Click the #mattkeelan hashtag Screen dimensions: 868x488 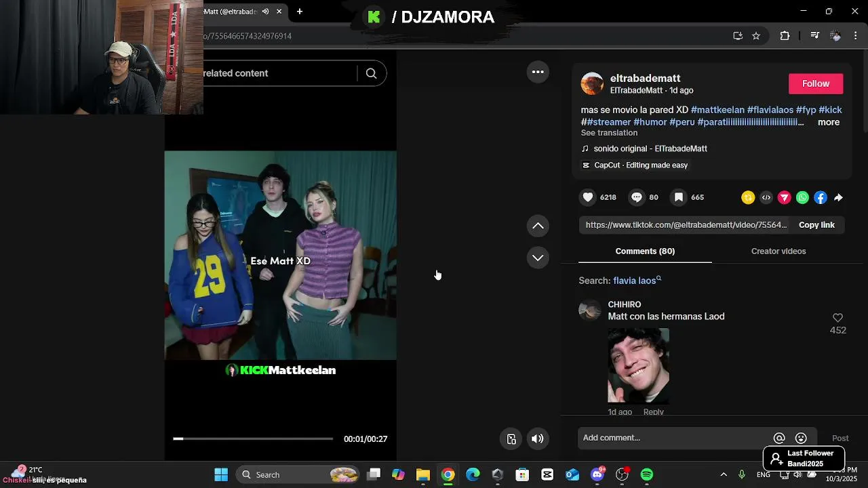717,110
